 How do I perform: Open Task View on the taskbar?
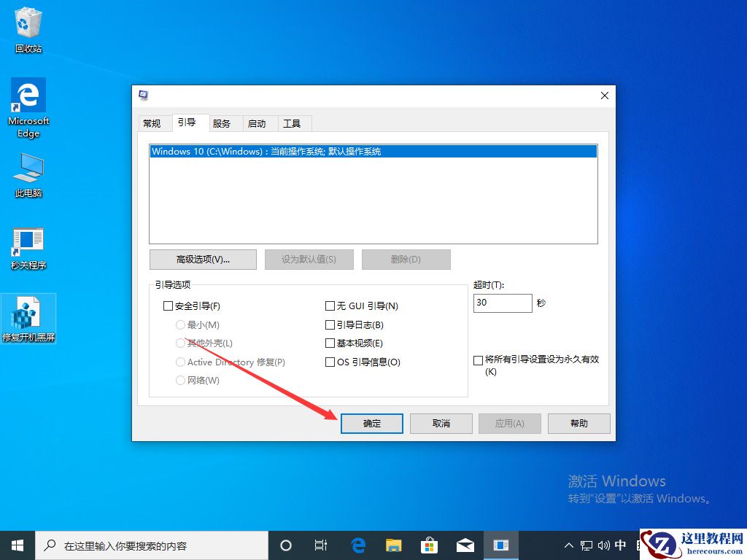pyautogui.click(x=321, y=545)
